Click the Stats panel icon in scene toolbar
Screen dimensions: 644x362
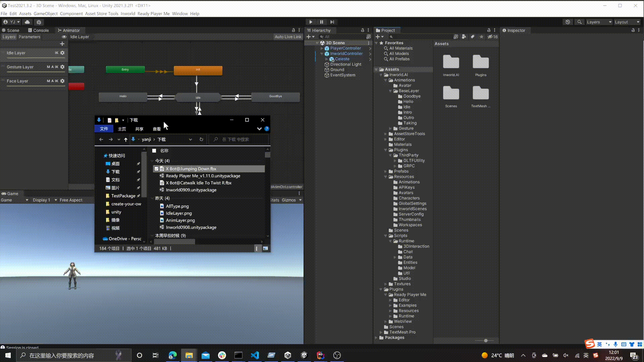[x=273, y=200]
